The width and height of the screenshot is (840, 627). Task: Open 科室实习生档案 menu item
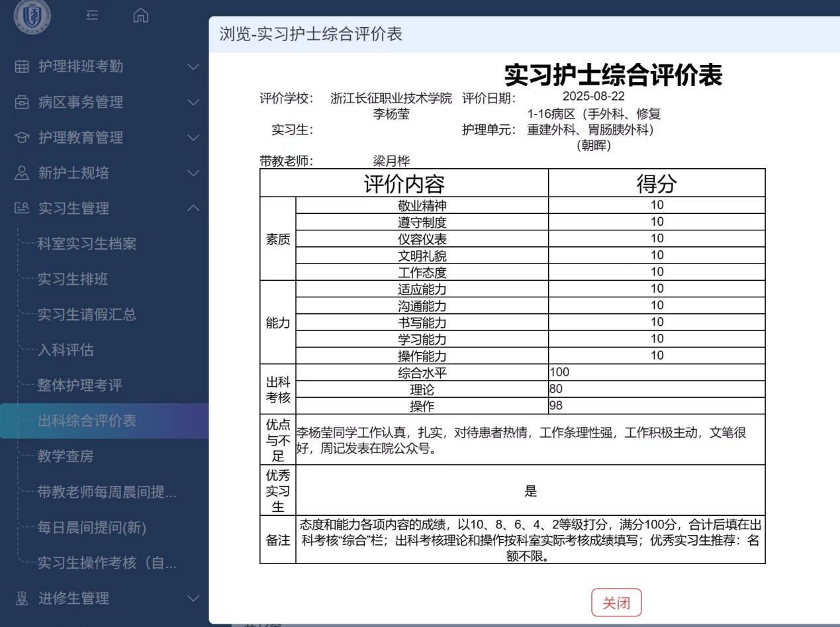[87, 244]
